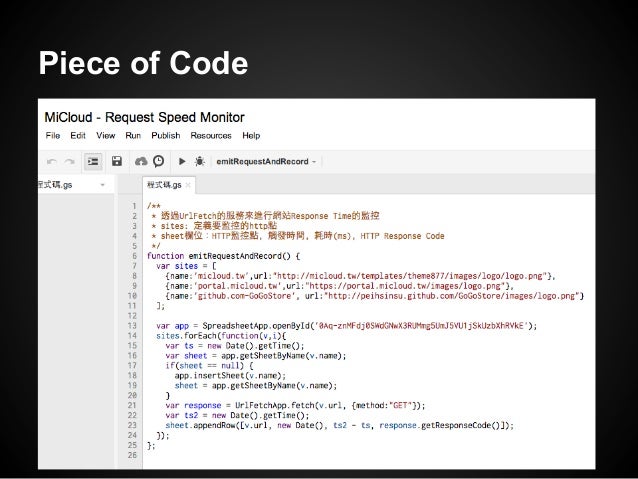
Task: Click the 'Piece of Code' slide title
Action: pos(143,63)
